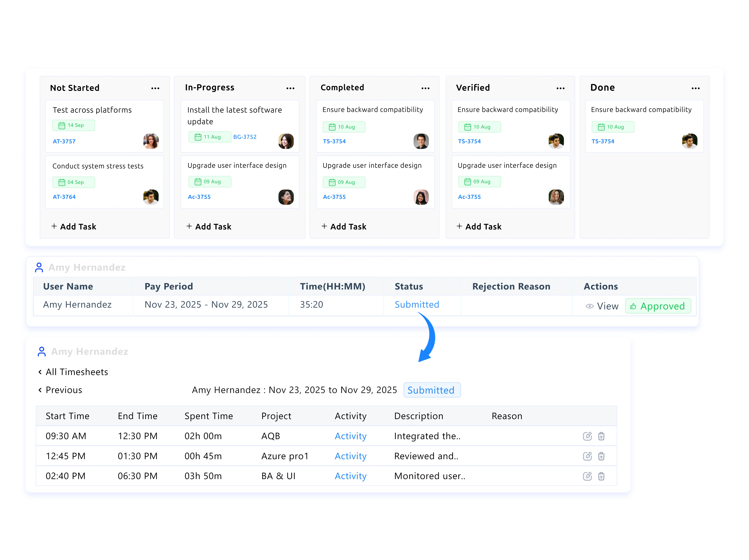
Task: Open the In-Progress column ellipsis menu
Action: tap(290, 88)
